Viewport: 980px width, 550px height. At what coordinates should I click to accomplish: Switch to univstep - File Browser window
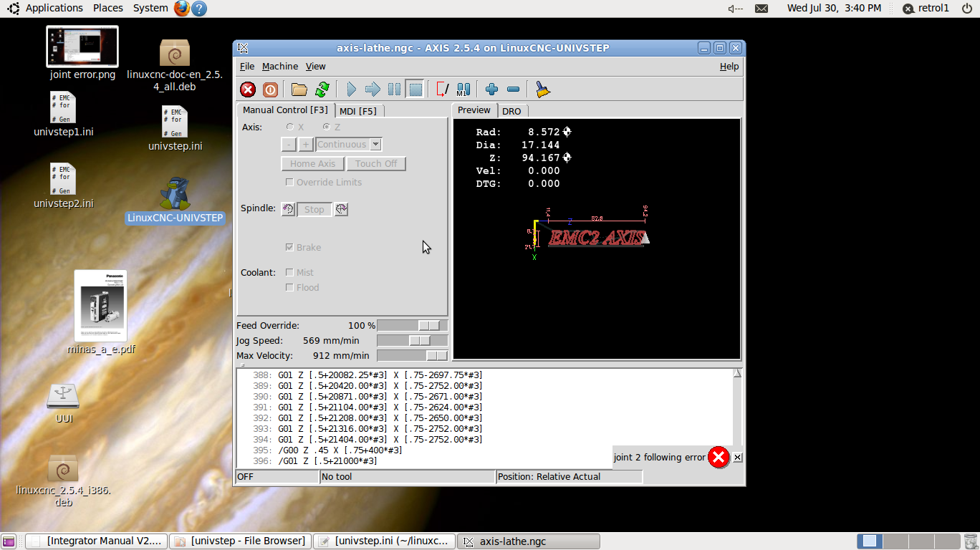tap(241, 541)
